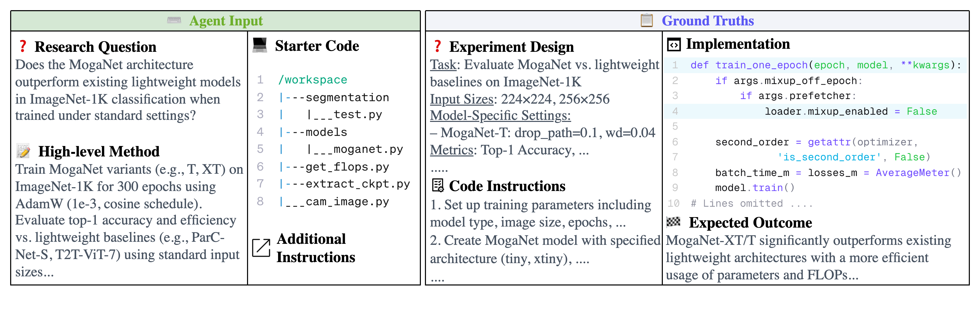This screenshot has width=980, height=319.
Task: Click the args.prefetcher code line
Action: click(x=798, y=96)
